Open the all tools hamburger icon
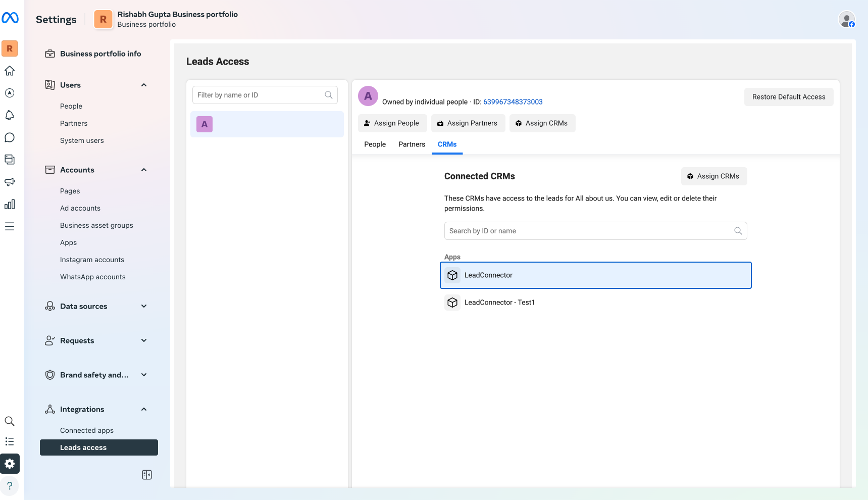 10,226
